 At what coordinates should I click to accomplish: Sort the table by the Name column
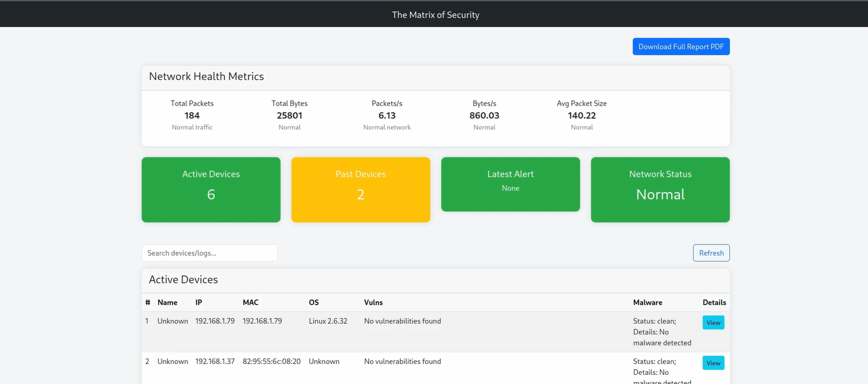pyautogui.click(x=167, y=302)
